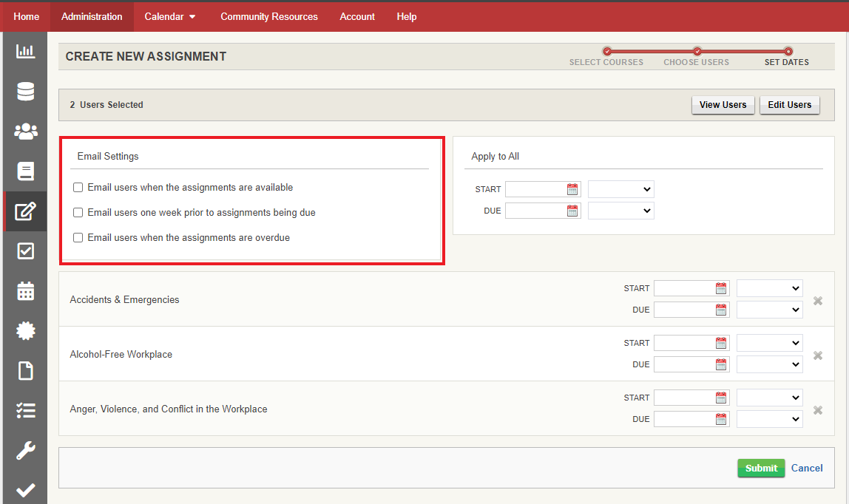
Task: Select the wrench tools icon in the sidebar
Action: coord(24,450)
